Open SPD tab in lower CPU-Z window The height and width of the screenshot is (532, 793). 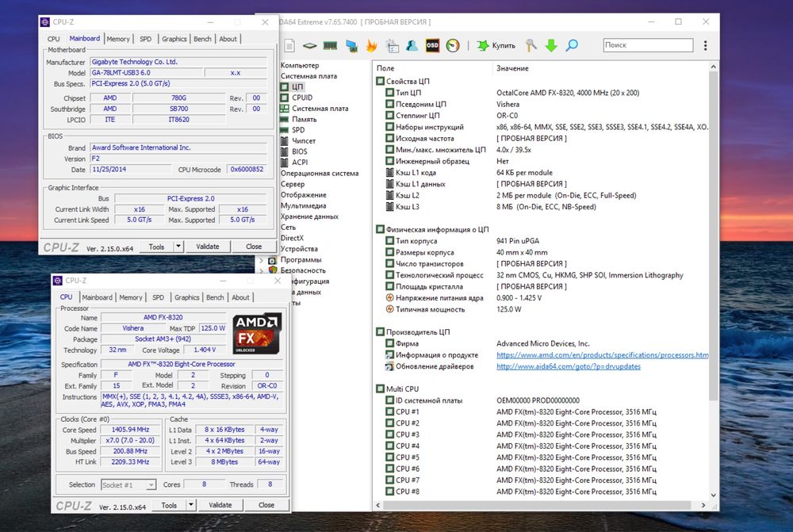tap(159, 297)
